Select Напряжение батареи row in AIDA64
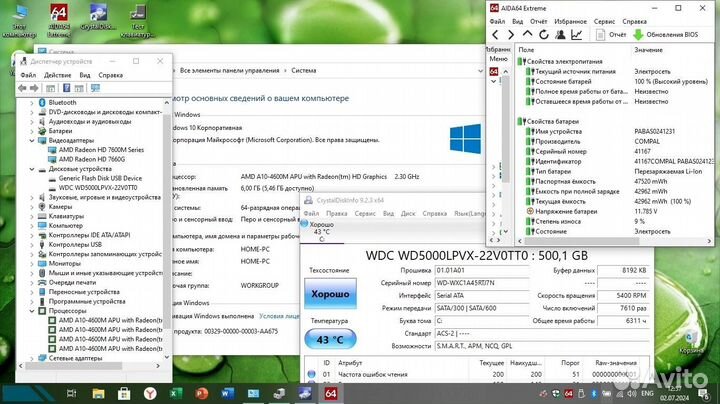Screen dimensions: 720x404 pos(615,212)
